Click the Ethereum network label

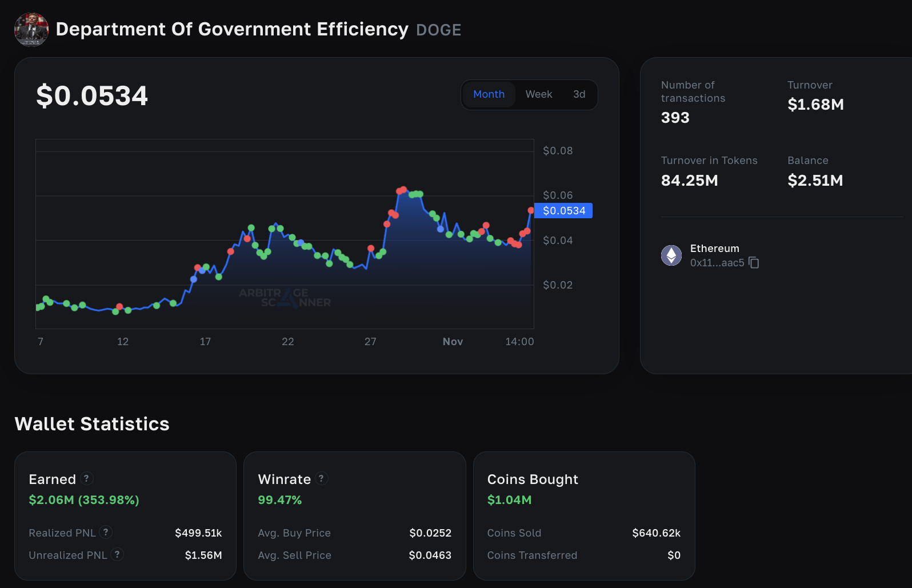715,249
